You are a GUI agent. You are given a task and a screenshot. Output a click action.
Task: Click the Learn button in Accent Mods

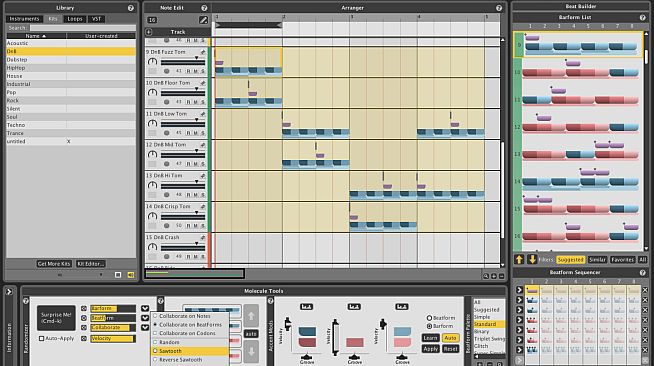(430, 338)
